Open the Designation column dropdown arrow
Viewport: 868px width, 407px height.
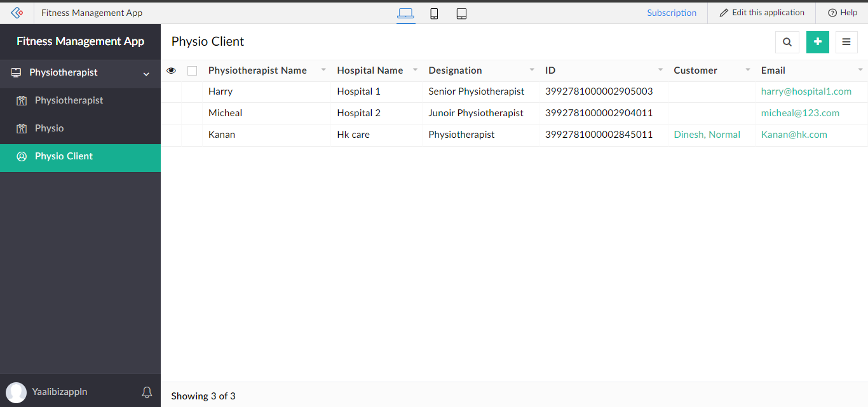[x=532, y=70]
